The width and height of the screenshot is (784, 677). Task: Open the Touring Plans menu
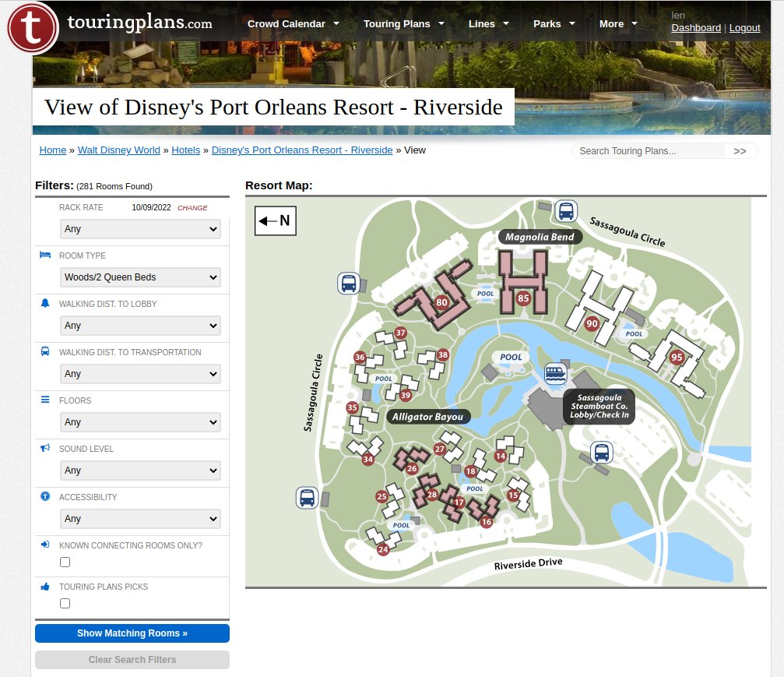tap(403, 24)
